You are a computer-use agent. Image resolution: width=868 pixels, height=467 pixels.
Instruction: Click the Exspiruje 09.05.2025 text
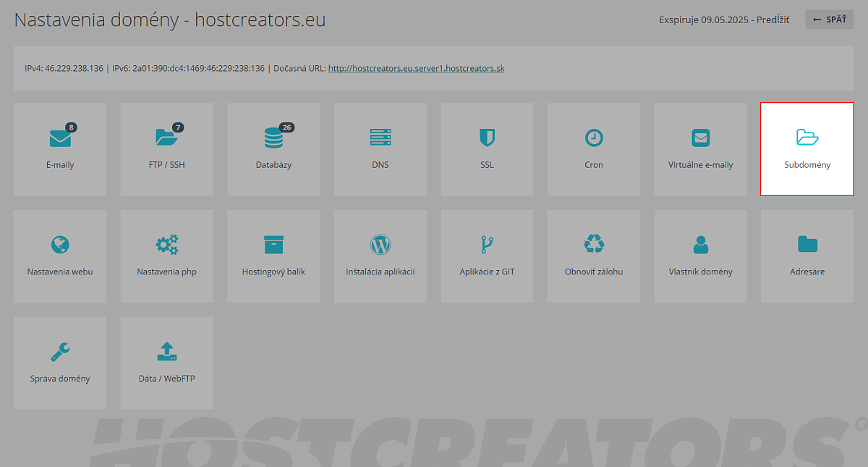[703, 20]
